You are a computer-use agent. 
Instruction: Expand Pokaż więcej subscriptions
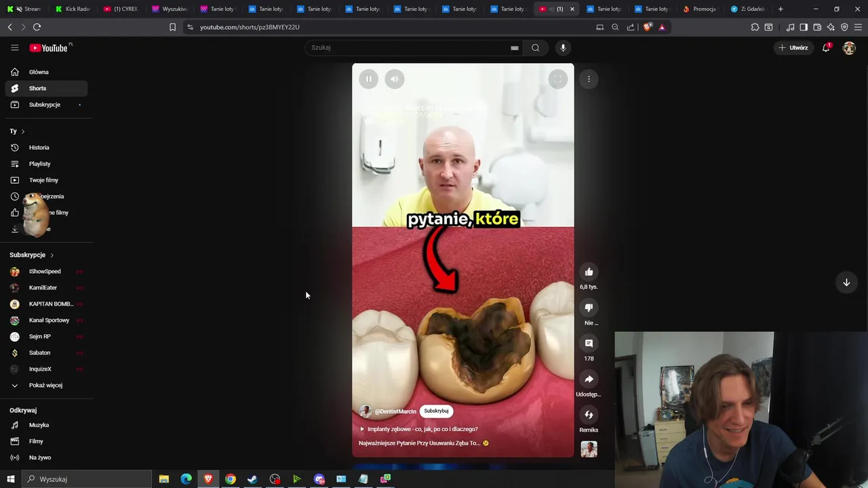(46, 385)
